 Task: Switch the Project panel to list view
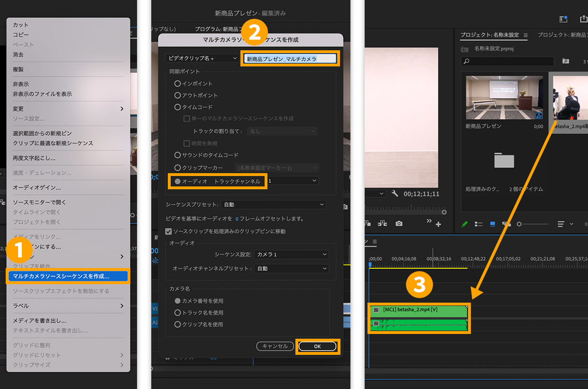coord(479,224)
